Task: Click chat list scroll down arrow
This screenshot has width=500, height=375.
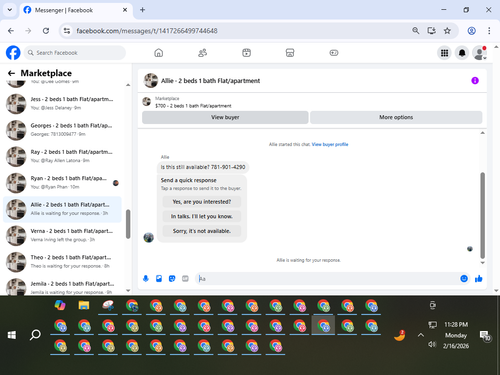Action: pyautogui.click(x=128, y=290)
